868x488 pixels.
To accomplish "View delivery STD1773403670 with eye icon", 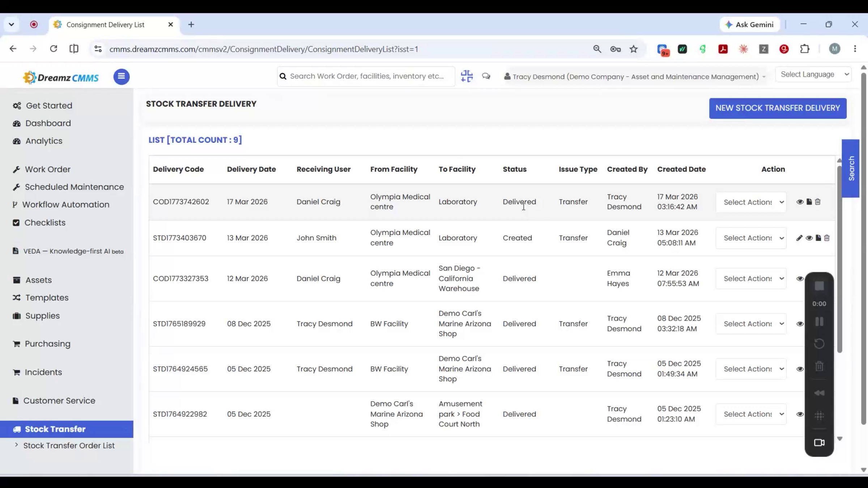I will coord(809,238).
